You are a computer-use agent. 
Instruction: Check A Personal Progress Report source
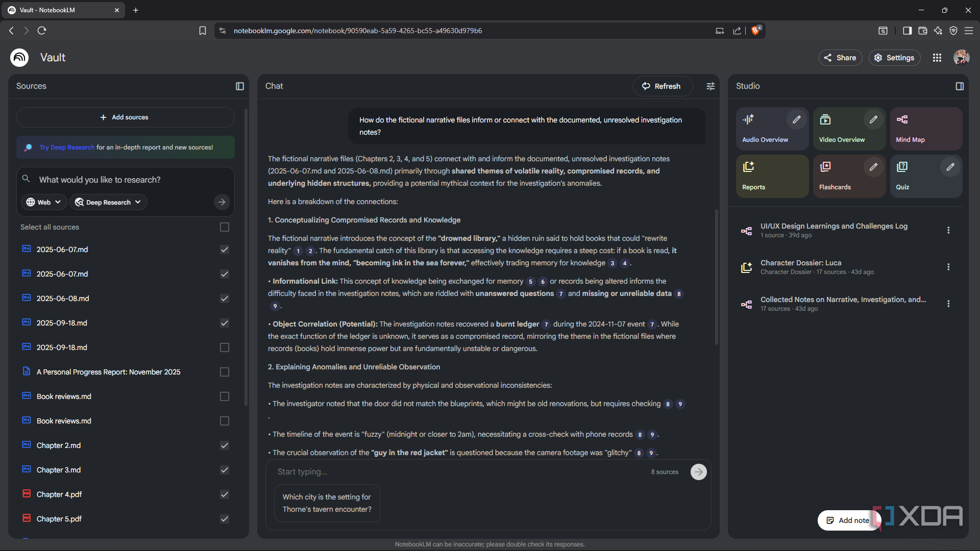coord(225,372)
